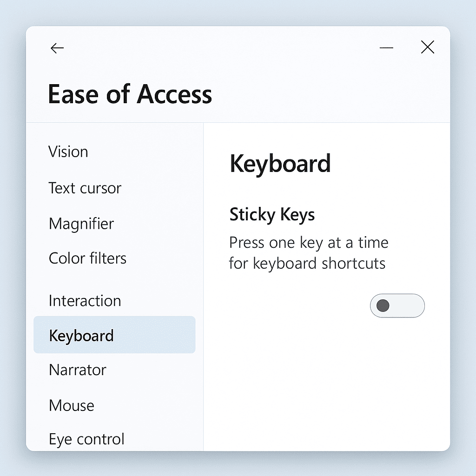The image size is (476, 476).
Task: Click the Ease of Access title
Action: pos(130,94)
